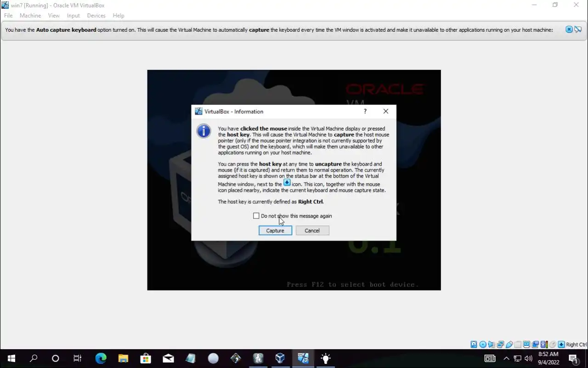Click the CPU virtualization status icon
Screen dimensions: 588x368
[x=544, y=345]
